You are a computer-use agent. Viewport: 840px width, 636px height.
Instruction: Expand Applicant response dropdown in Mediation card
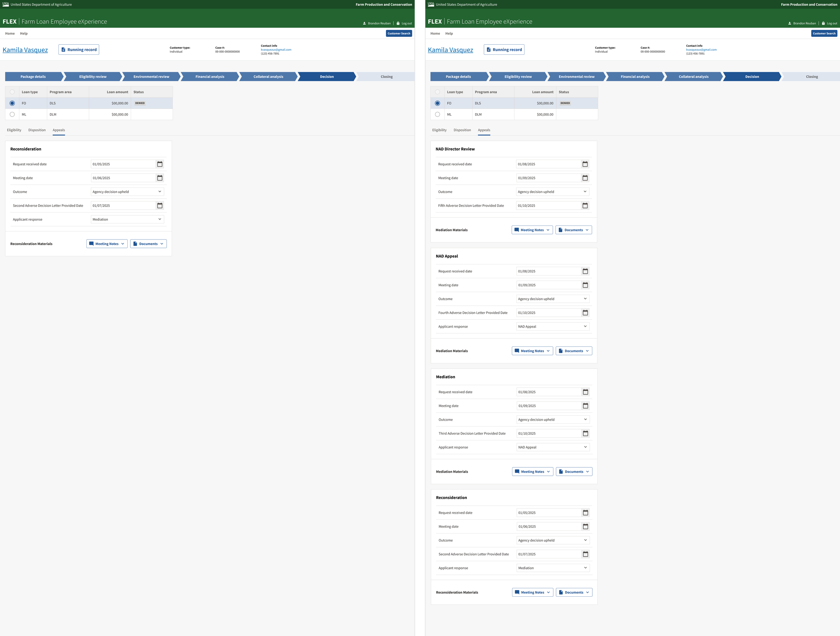[552, 447]
